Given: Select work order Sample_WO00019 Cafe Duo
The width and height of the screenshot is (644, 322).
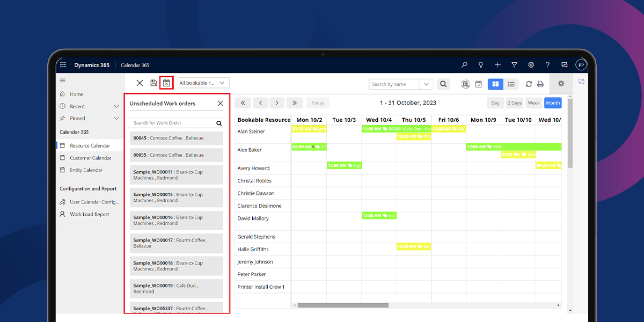Looking at the screenshot, I should point(177,289).
